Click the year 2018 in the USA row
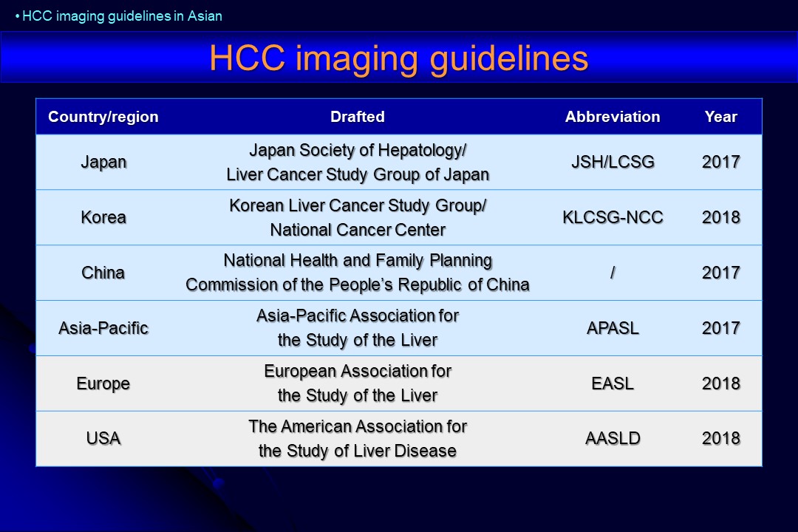798x532 pixels. pos(720,438)
